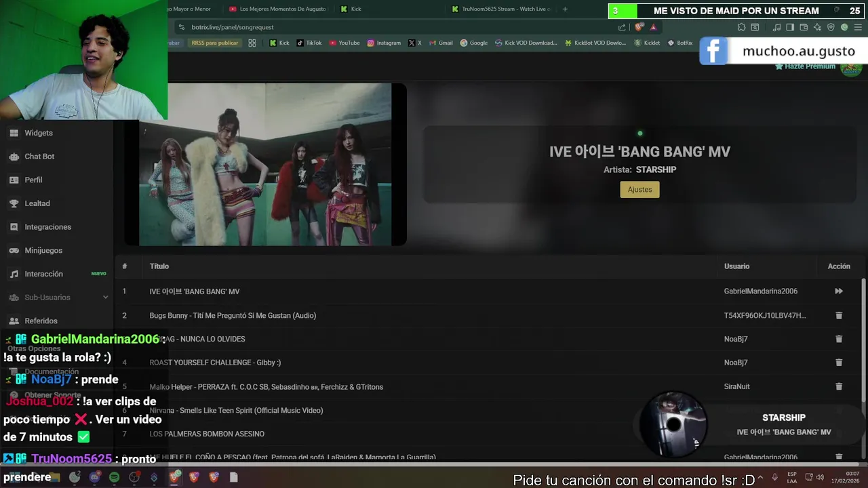
Task: Open the Referidos sidebar page
Action: coord(41,321)
